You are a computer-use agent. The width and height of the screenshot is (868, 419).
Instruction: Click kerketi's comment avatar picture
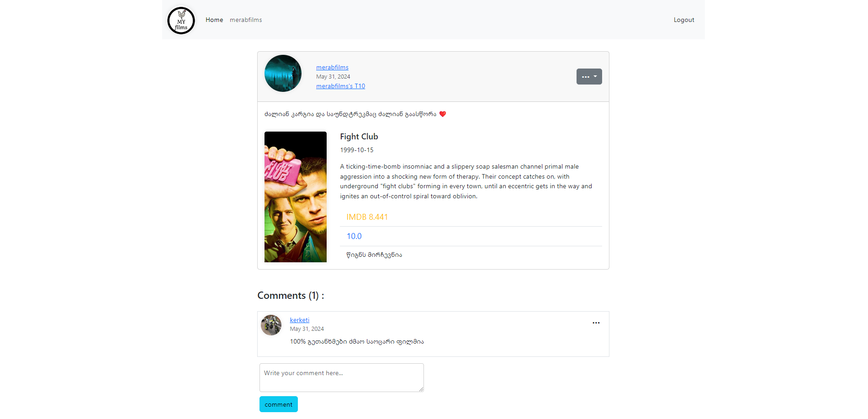[x=271, y=325]
